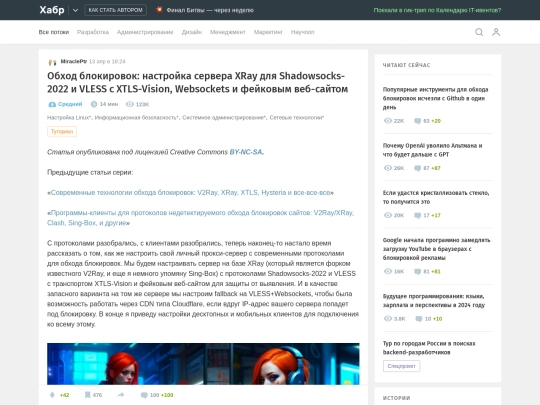The width and height of the screenshot is (540, 405).
Task: Open Тур по городам России article
Action: [x=429, y=347]
